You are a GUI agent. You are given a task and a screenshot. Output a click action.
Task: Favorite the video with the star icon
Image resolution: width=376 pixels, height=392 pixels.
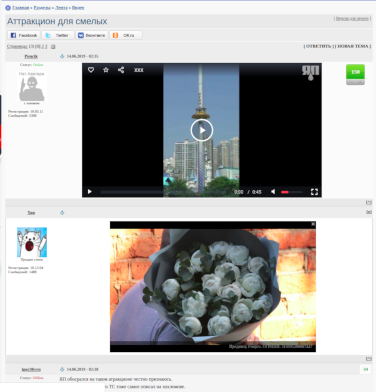pyautogui.click(x=106, y=70)
